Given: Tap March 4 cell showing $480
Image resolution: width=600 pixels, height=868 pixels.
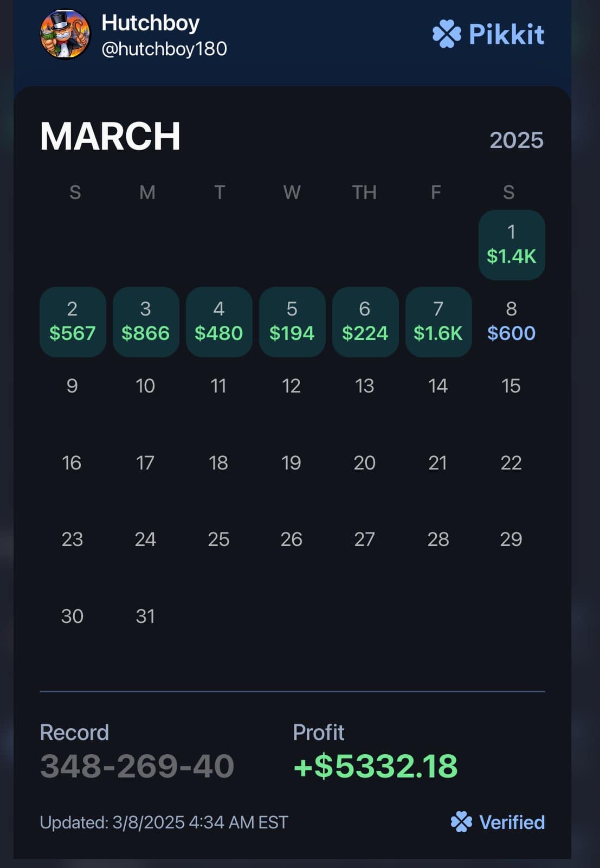Looking at the screenshot, I should tap(219, 322).
